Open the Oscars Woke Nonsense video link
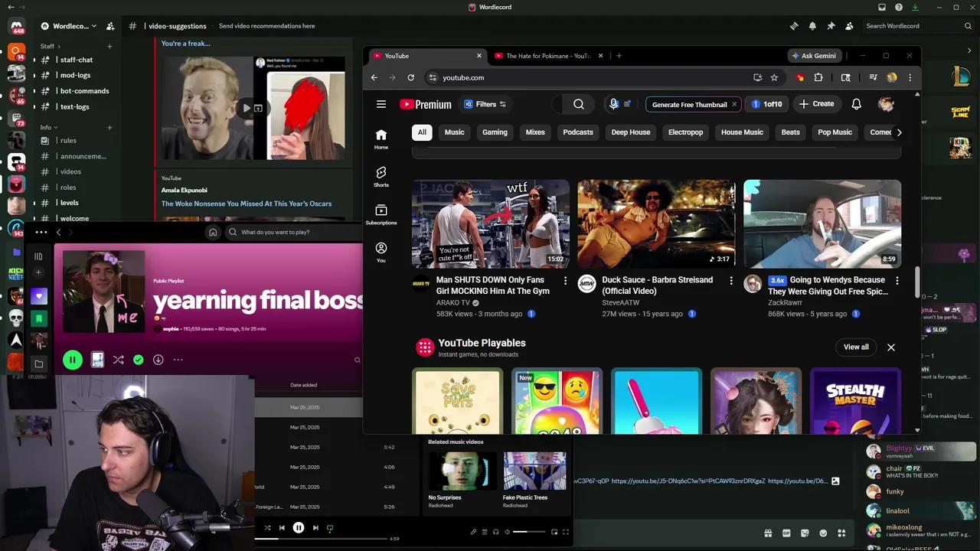This screenshot has height=551, width=980. (x=247, y=204)
